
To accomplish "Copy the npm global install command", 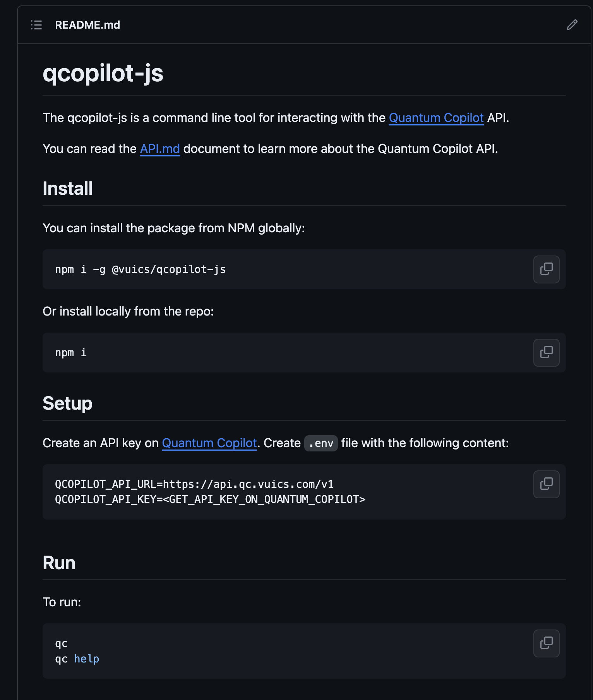I will 546,269.
